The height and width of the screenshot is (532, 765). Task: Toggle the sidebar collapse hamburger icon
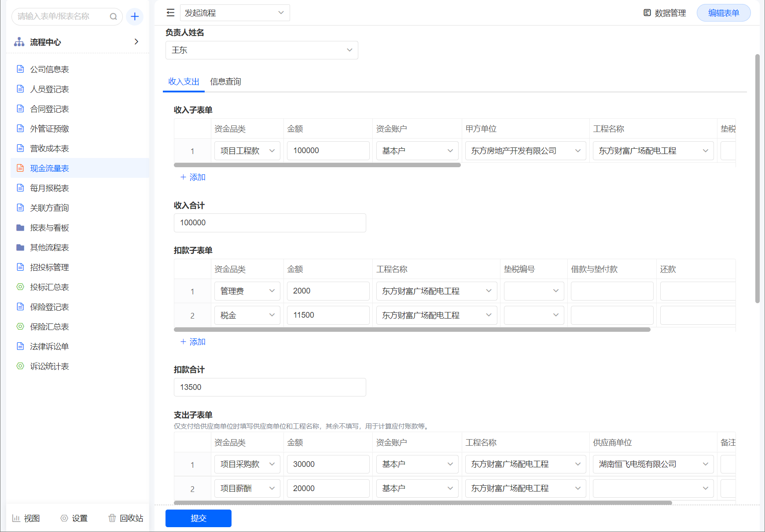pos(170,13)
